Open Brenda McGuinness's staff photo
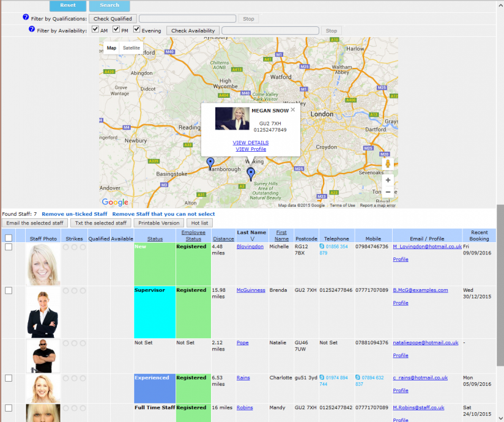Viewport: 504px width, 422px height. [43, 313]
